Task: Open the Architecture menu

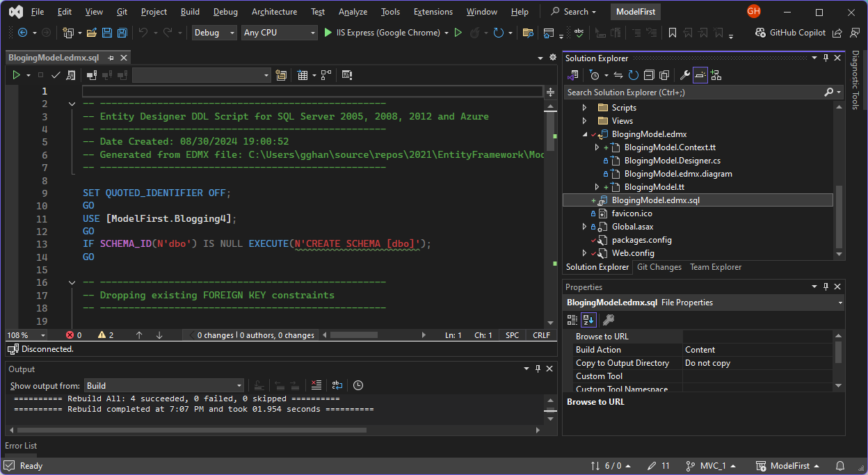Action: (x=274, y=12)
